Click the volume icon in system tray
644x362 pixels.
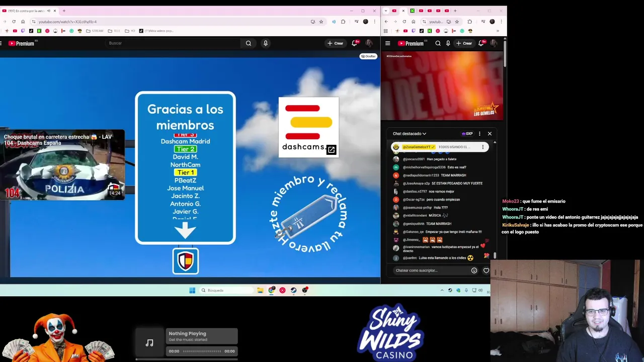click(x=480, y=290)
